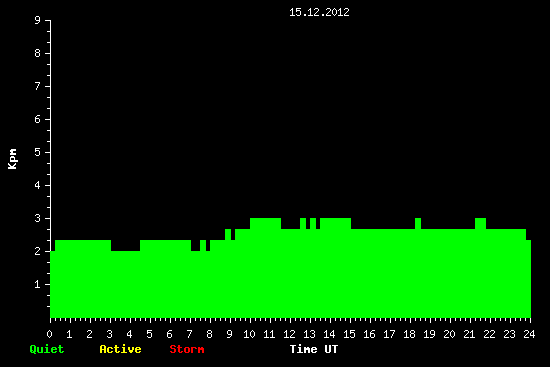Click the hour 15 tick label
This screenshot has width=550, height=367.
[x=349, y=334]
